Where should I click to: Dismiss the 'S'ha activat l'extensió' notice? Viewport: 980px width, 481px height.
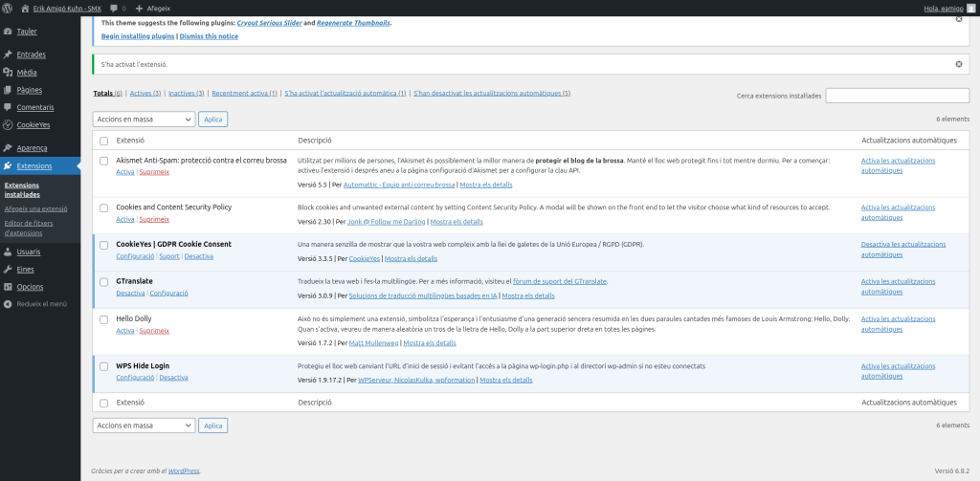959,64
